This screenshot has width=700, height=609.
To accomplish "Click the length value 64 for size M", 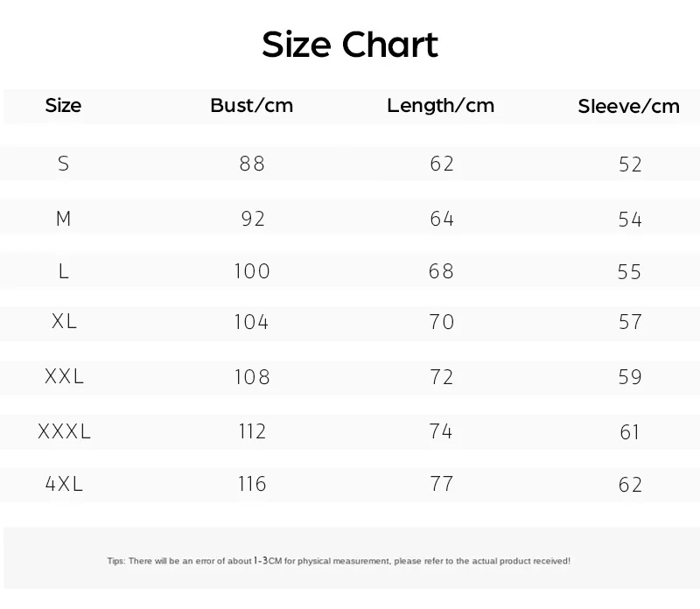I will (442, 219).
